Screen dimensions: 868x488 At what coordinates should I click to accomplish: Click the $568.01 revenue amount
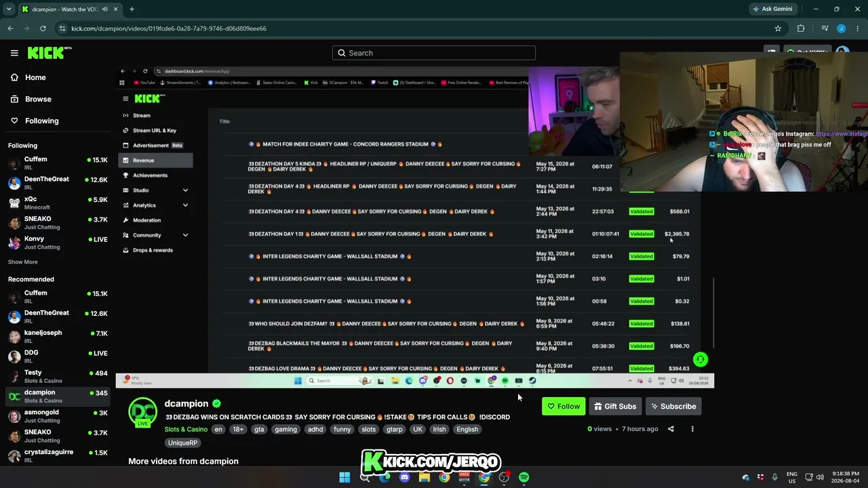(679, 211)
